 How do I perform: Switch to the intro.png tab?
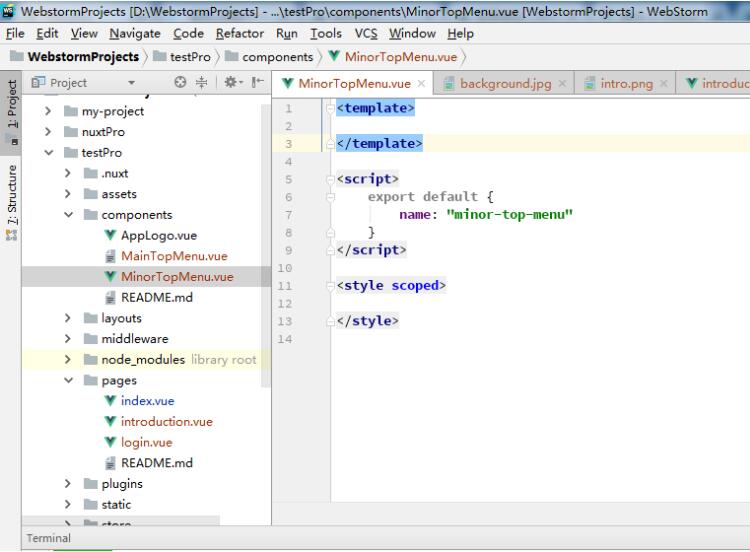[x=628, y=83]
